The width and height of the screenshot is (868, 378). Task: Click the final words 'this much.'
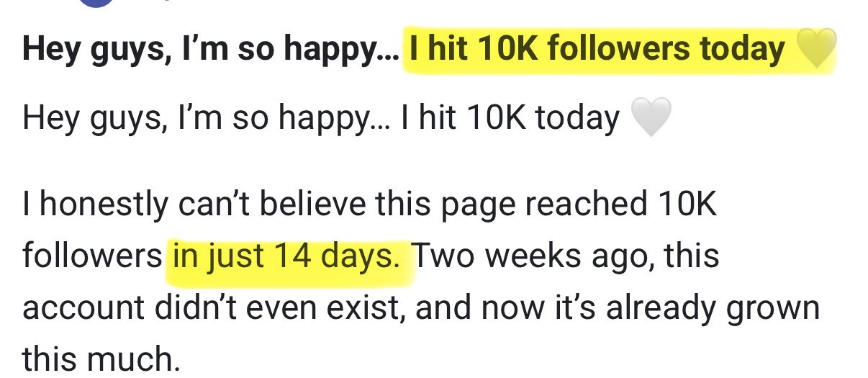(101, 359)
